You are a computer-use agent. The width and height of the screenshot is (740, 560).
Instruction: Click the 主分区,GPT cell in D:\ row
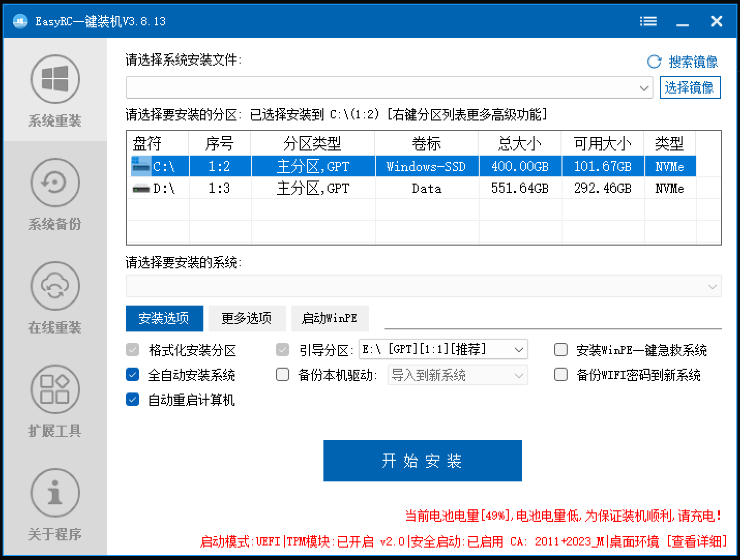[313, 188]
